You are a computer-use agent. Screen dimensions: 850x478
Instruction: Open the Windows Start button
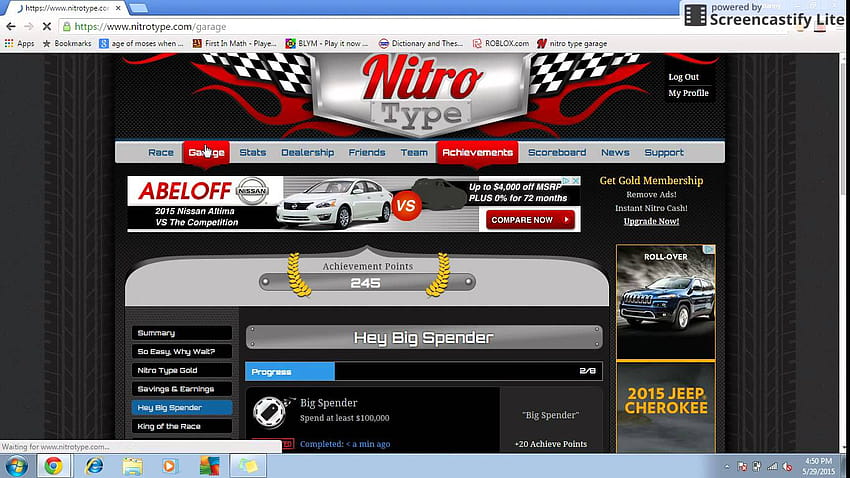[x=16, y=466]
